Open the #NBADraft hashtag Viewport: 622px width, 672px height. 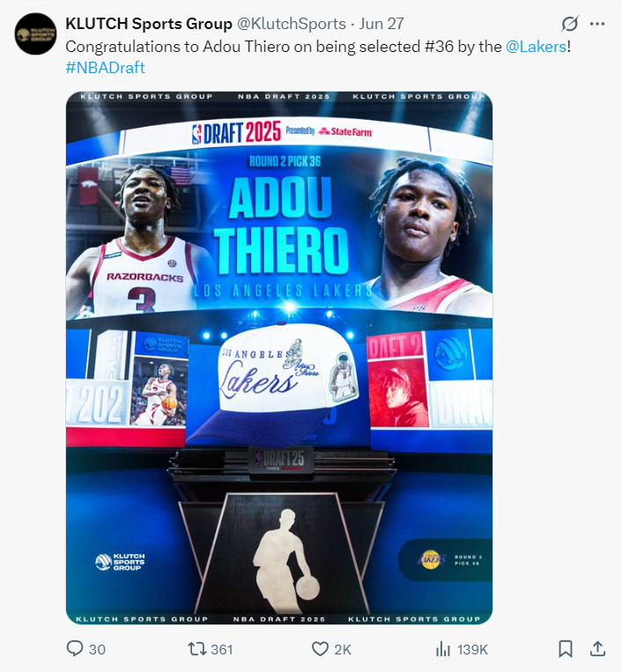pos(106,68)
